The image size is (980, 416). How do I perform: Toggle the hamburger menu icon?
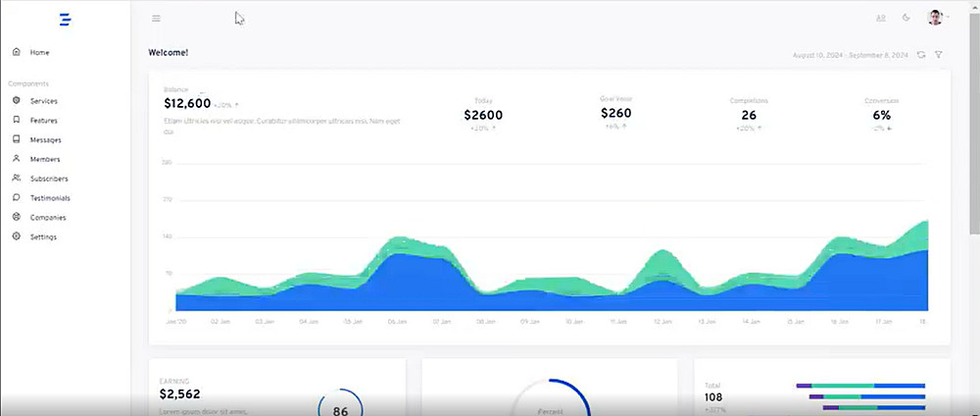pyautogui.click(x=156, y=18)
